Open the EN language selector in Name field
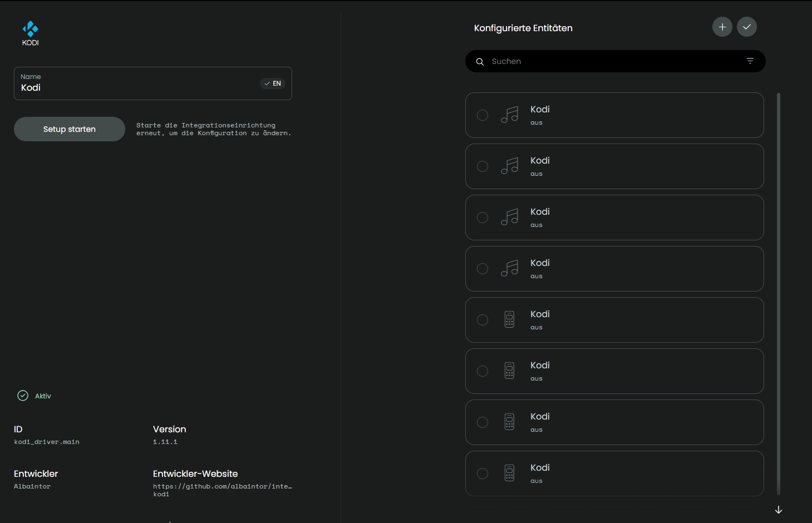Viewport: 812px width, 523px height. click(x=272, y=83)
